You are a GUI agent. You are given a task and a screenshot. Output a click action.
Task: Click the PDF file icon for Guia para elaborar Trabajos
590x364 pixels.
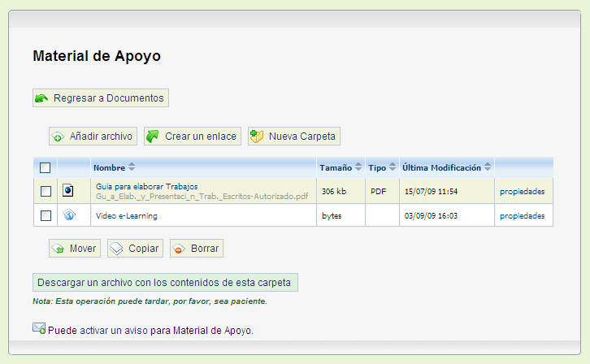pyautogui.click(x=68, y=191)
